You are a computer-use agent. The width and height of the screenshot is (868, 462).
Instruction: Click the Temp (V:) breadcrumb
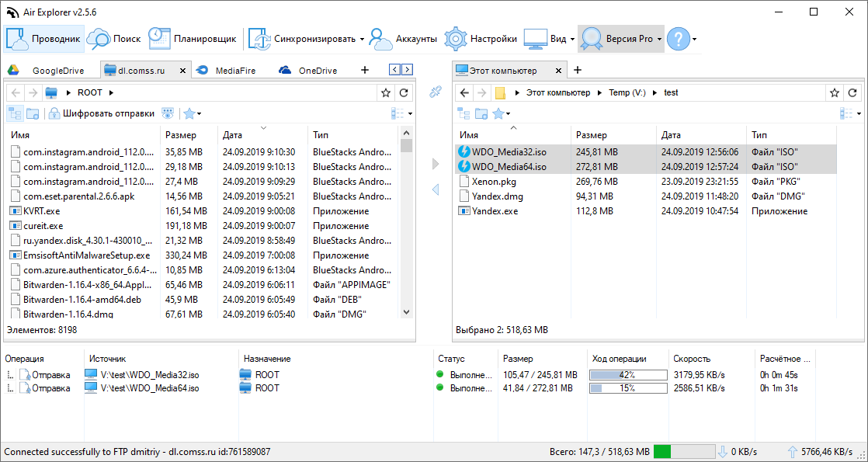point(627,92)
